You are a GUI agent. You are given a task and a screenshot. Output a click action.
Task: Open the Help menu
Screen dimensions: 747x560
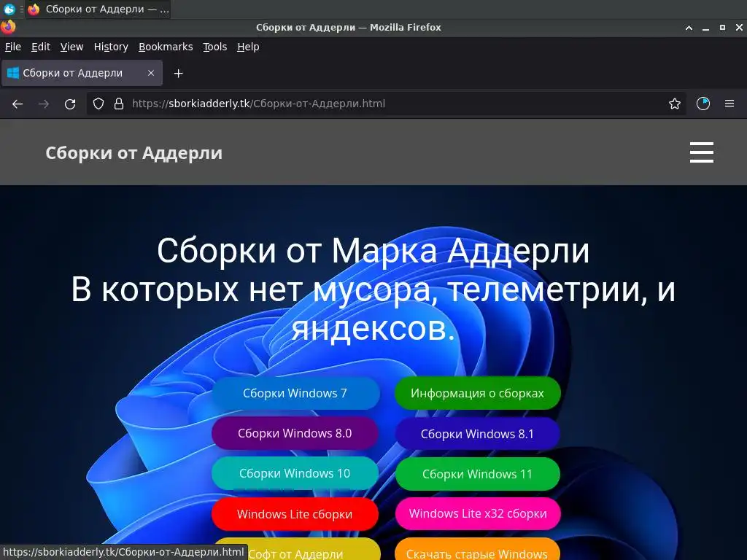(248, 47)
